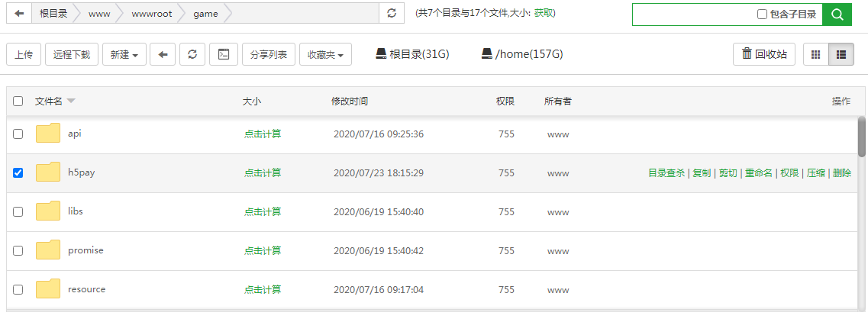Click the toolbar back arrow button
Image resolution: width=868 pixels, height=319 pixels.
coord(163,54)
